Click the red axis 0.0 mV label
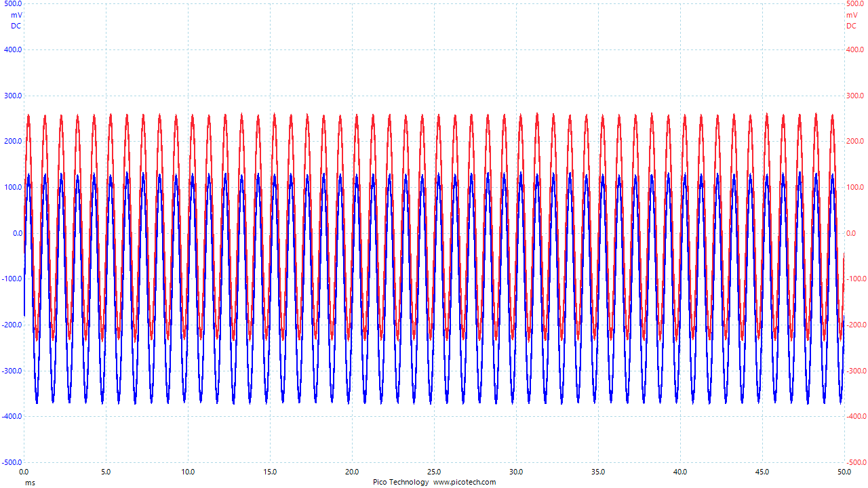868x488 pixels. coord(851,233)
